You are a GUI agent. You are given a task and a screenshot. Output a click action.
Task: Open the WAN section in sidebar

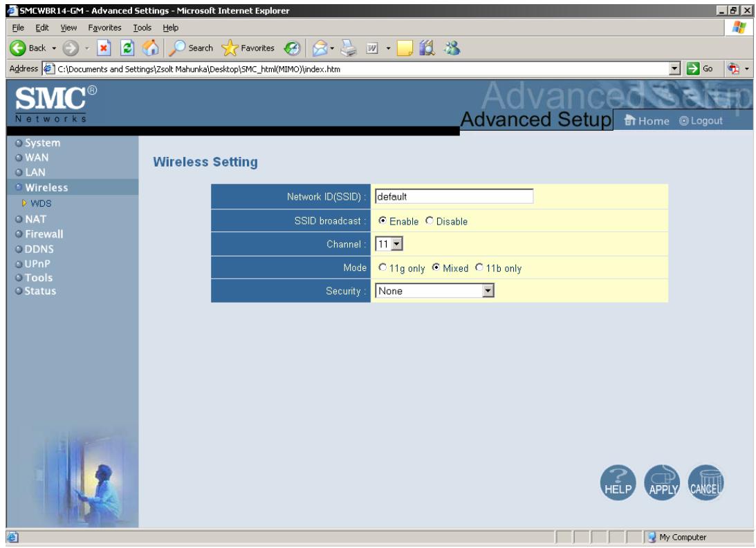point(37,158)
